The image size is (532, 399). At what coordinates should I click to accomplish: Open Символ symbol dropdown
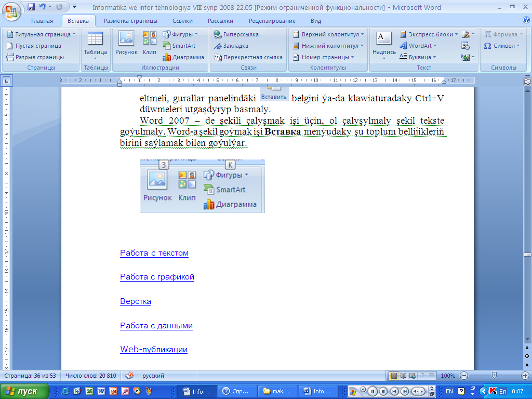[x=502, y=46]
